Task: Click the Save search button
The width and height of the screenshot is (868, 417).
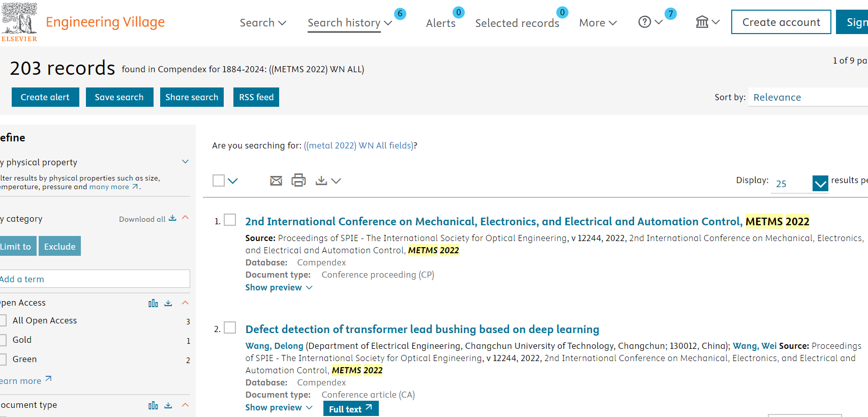Action: coord(119,97)
